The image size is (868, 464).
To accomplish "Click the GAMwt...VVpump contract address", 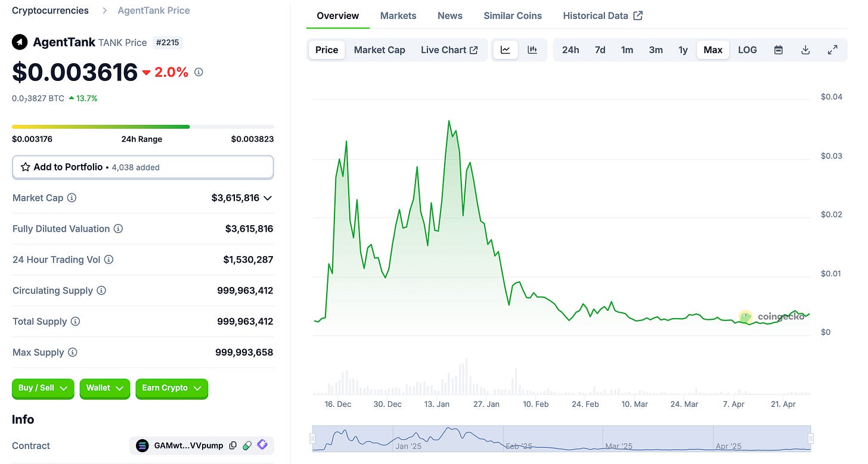I will tap(188, 446).
